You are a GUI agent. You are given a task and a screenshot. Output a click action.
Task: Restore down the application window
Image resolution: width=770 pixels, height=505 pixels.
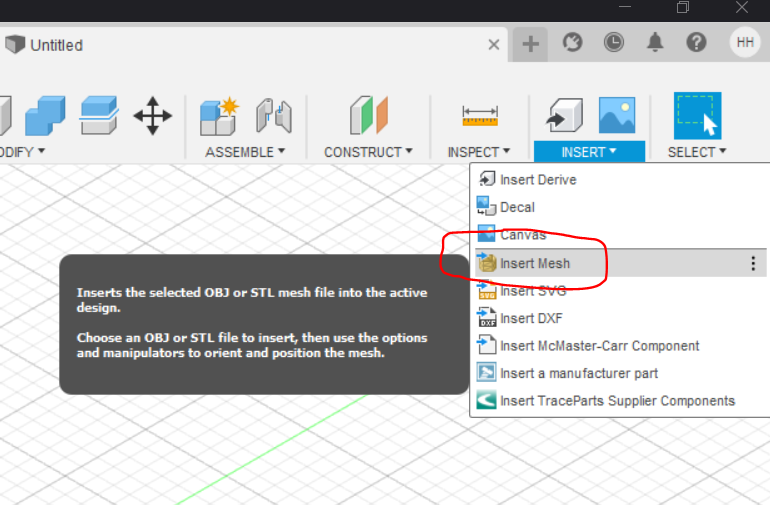tap(683, 7)
